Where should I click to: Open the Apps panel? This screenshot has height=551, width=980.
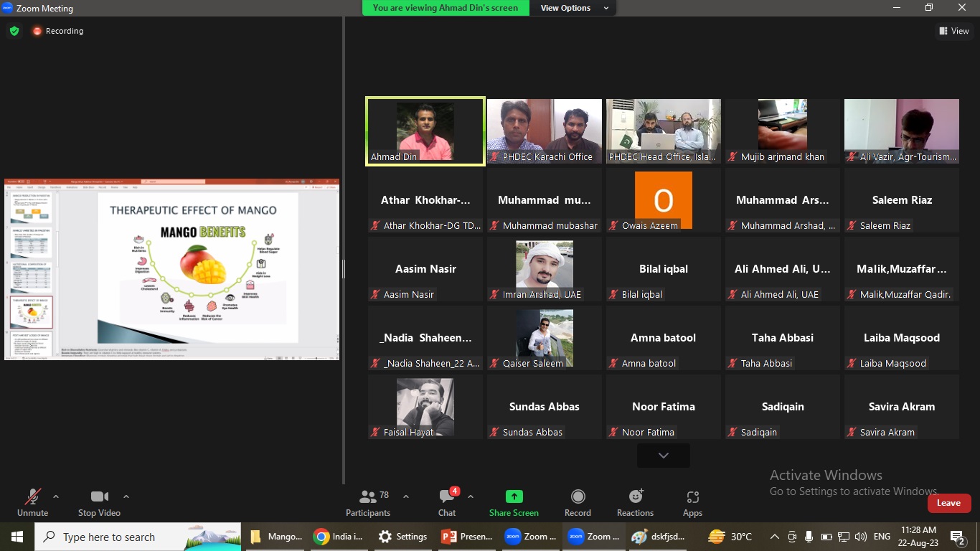coord(692,502)
